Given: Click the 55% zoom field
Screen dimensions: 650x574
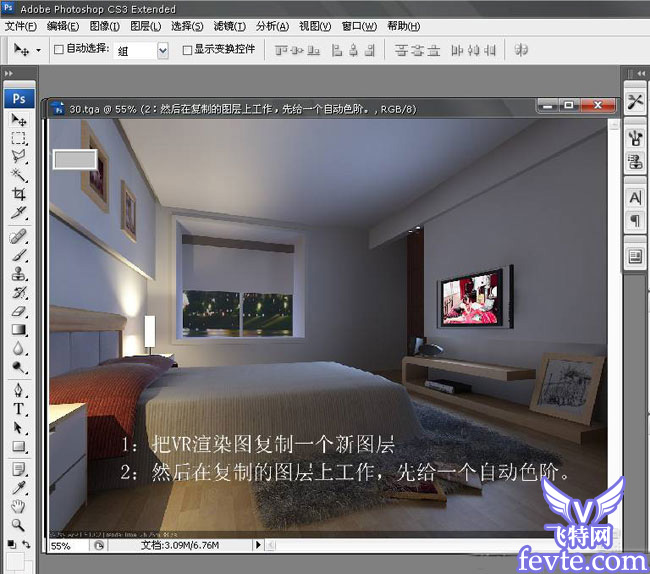Looking at the screenshot, I should 68,546.
